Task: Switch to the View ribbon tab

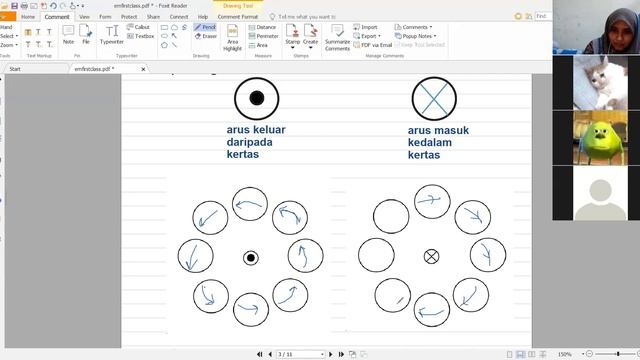Action: click(84, 17)
